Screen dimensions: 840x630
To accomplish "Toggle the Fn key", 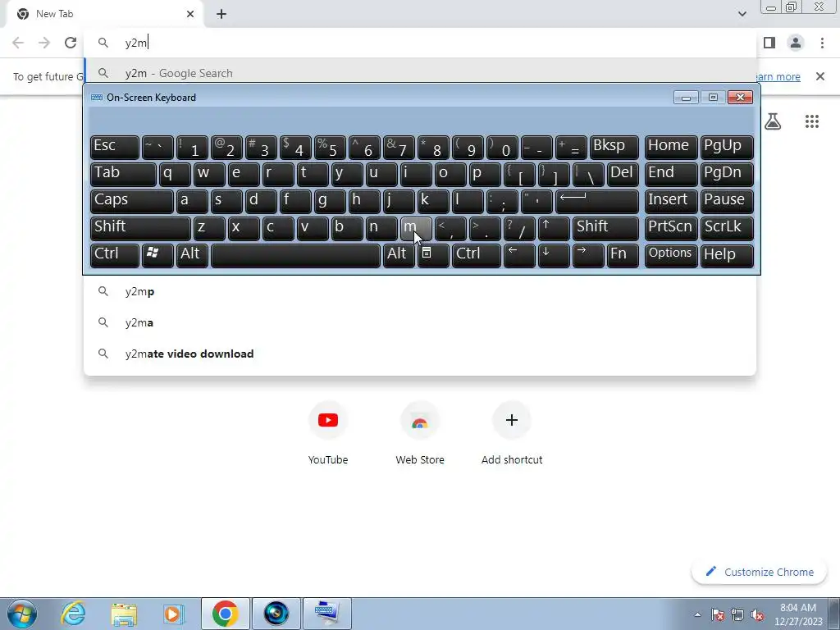I will (x=623, y=256).
